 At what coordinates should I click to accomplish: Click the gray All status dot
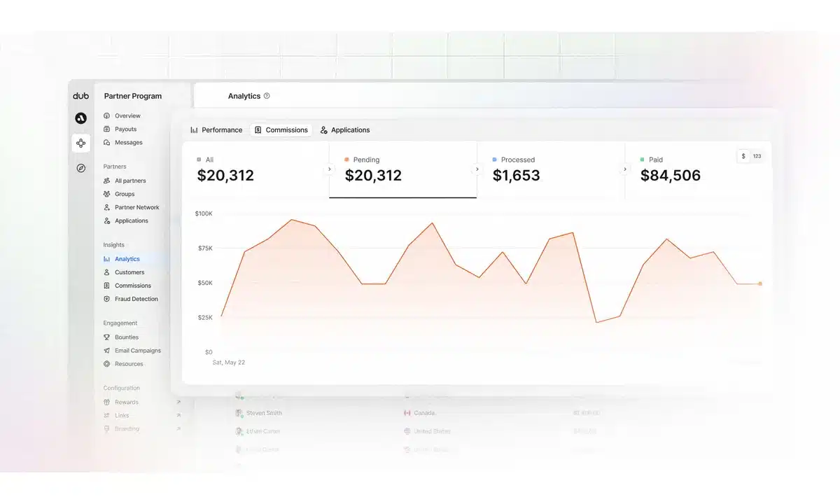point(199,160)
